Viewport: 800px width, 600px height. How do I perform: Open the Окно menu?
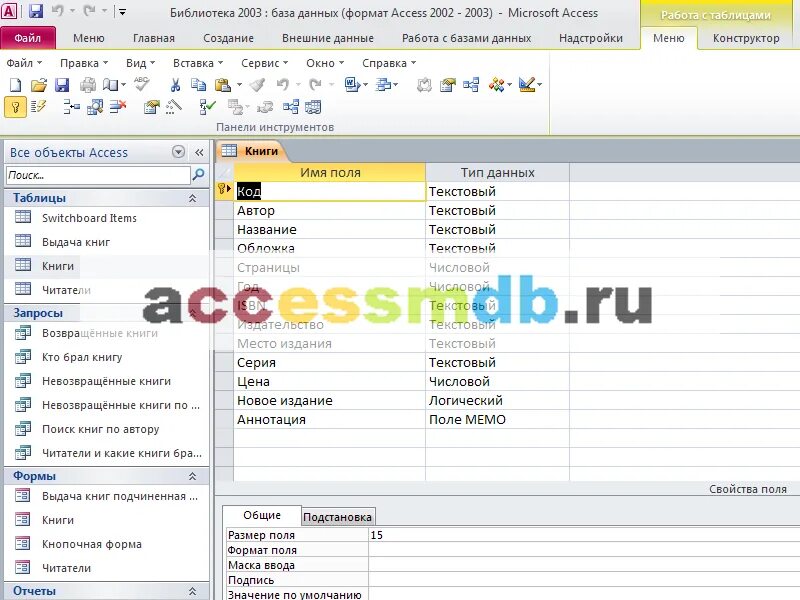(x=325, y=63)
